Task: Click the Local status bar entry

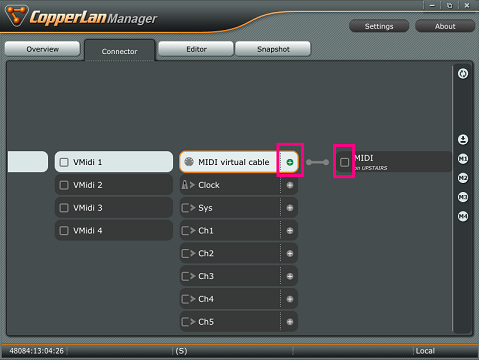Action: (x=425, y=351)
